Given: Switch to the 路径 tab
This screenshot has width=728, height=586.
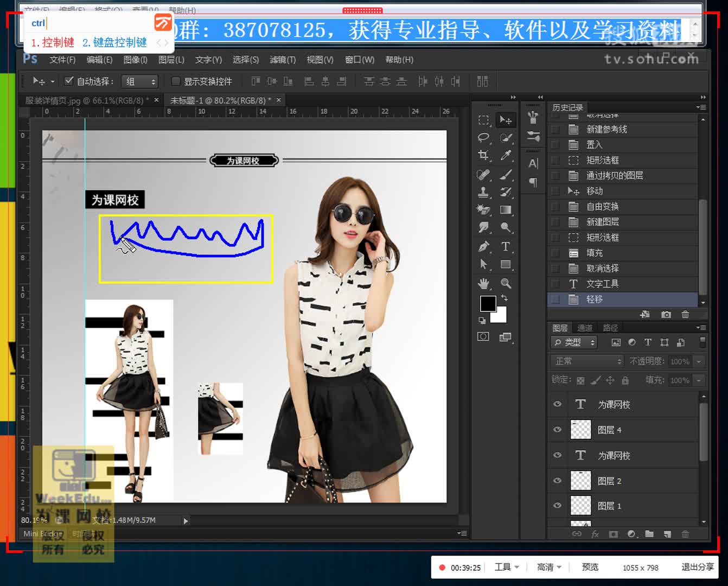Looking at the screenshot, I should [610, 328].
